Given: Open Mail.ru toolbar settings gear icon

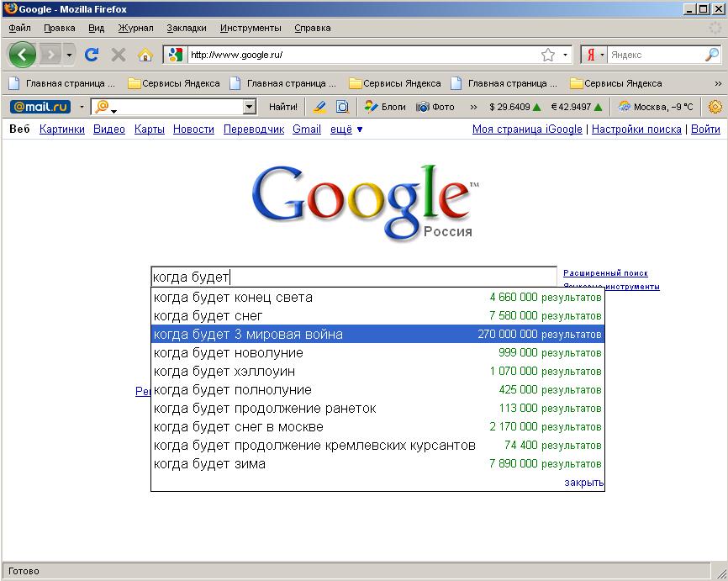Looking at the screenshot, I should coord(715,107).
